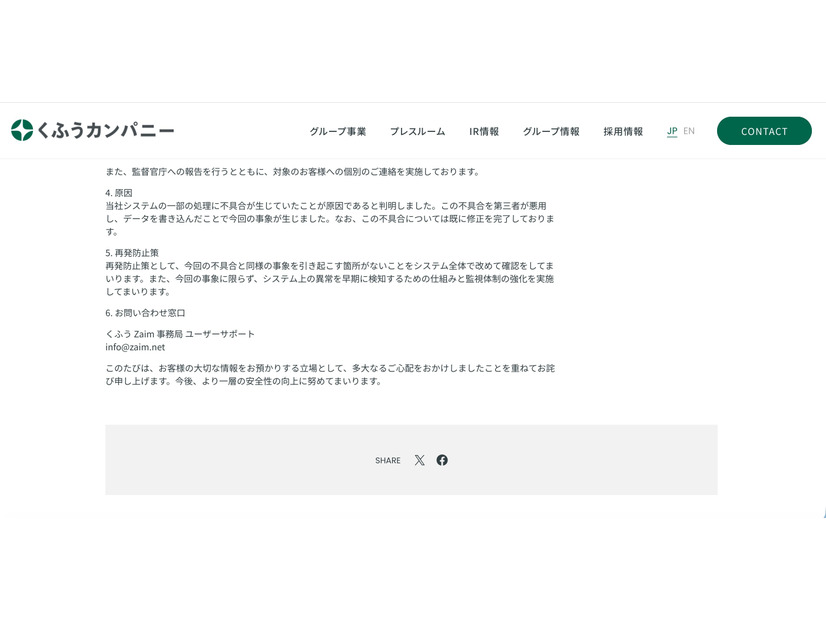Switch language to EN
826x620 pixels.
(689, 131)
